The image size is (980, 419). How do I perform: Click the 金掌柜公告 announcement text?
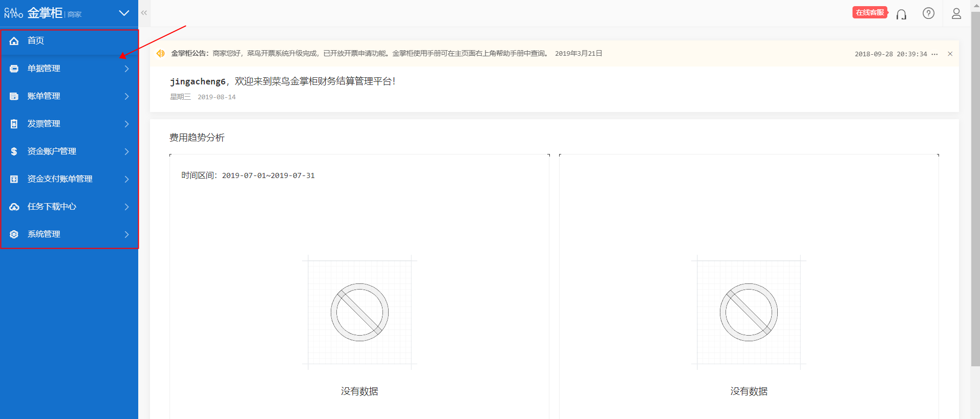(x=387, y=53)
